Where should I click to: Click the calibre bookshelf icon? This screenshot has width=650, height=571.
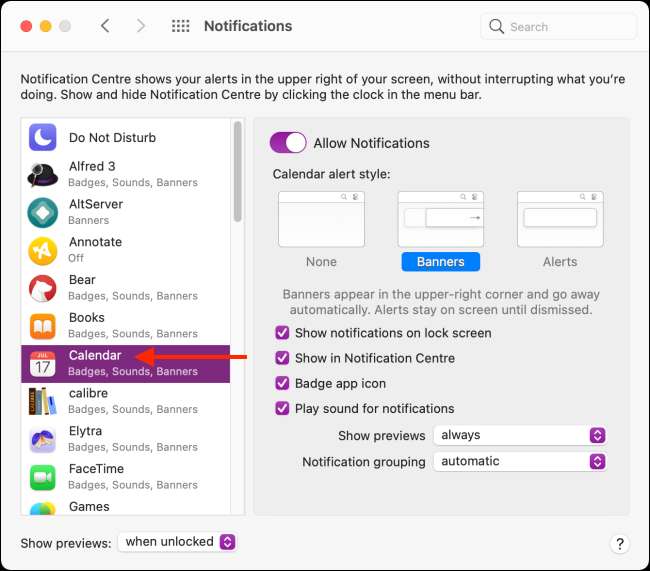click(x=42, y=401)
